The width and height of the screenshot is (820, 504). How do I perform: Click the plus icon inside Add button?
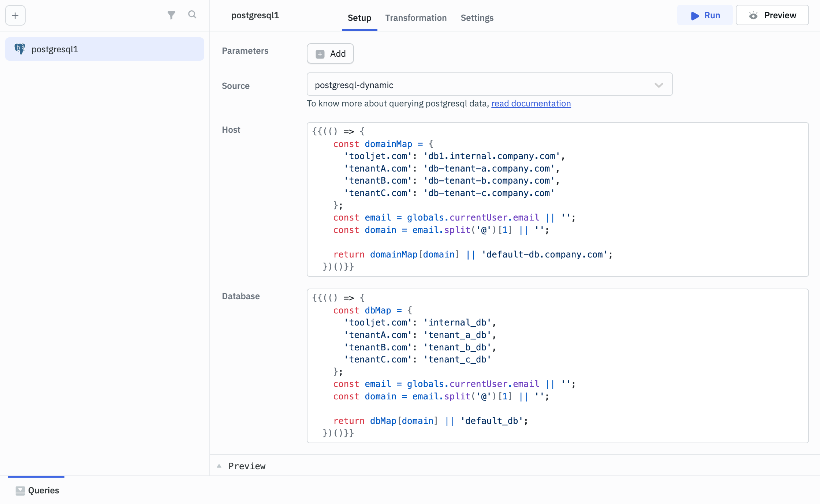320,54
